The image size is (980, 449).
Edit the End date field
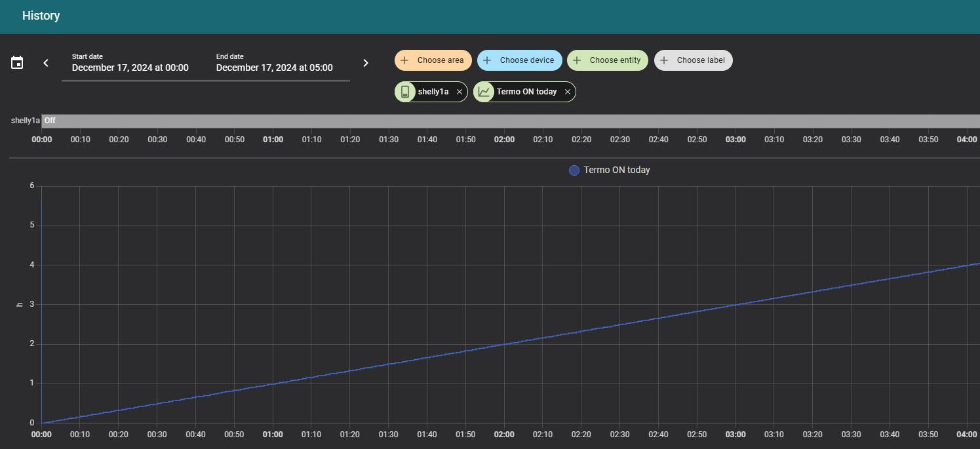(274, 68)
